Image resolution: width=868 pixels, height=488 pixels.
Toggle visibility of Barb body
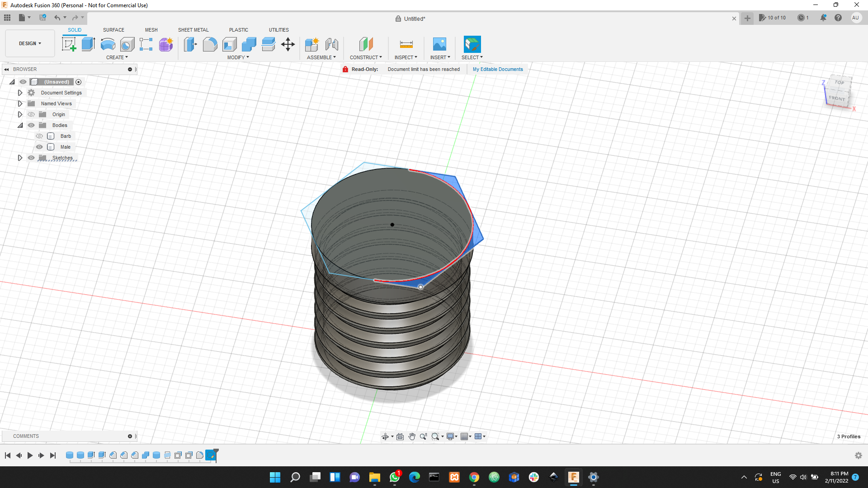point(39,136)
